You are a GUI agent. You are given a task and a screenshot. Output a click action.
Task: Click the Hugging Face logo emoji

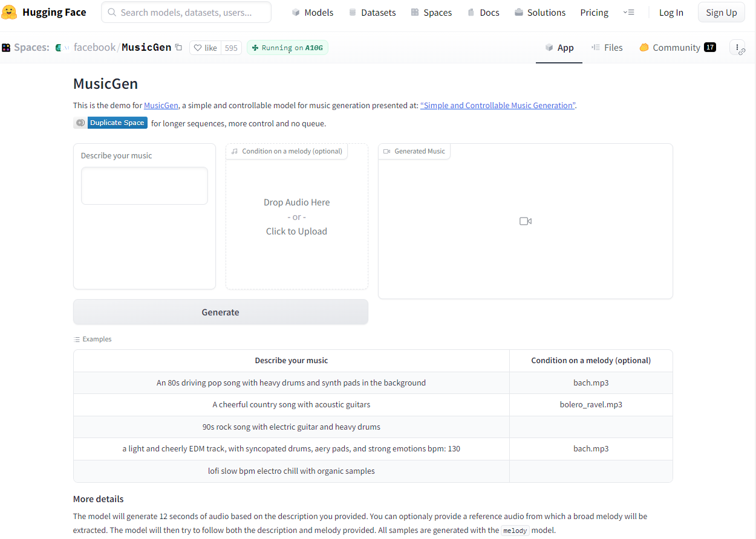pyautogui.click(x=9, y=12)
